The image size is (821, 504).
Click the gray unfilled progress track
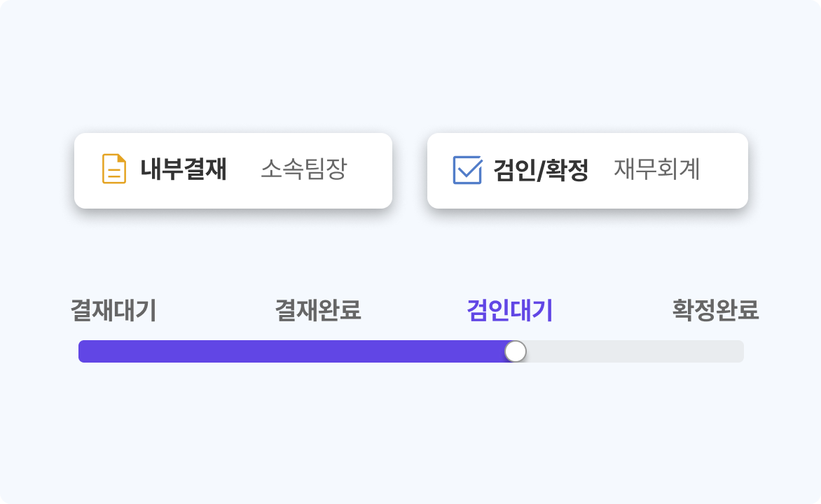[x=630, y=351]
